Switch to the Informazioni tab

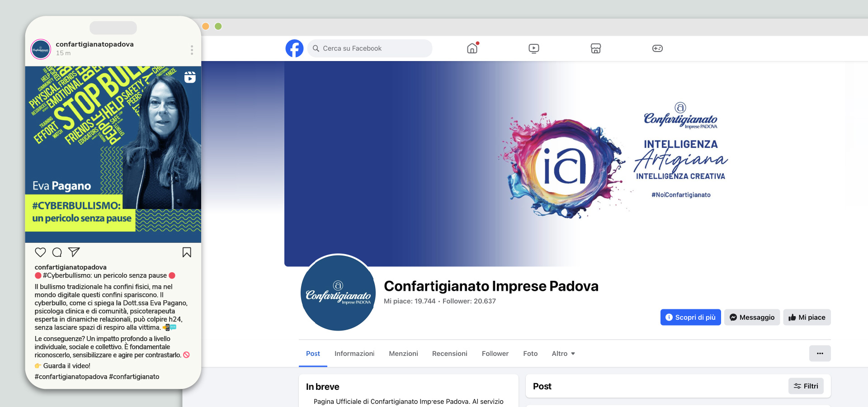(x=354, y=354)
